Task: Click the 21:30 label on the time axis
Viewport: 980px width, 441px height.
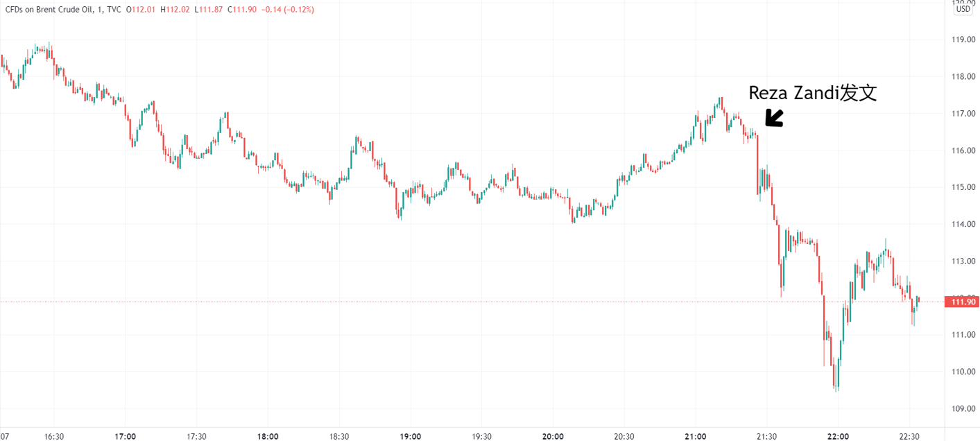Action: (x=766, y=437)
